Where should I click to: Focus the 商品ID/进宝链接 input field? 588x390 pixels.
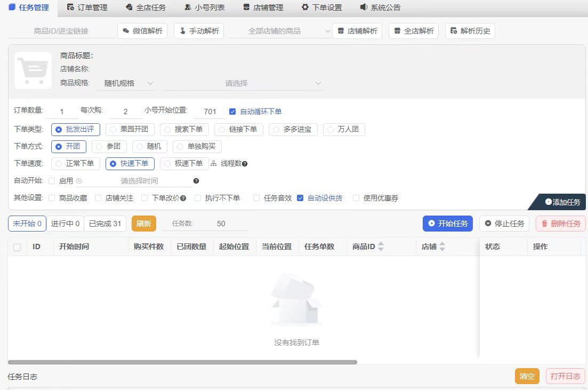tap(61, 31)
